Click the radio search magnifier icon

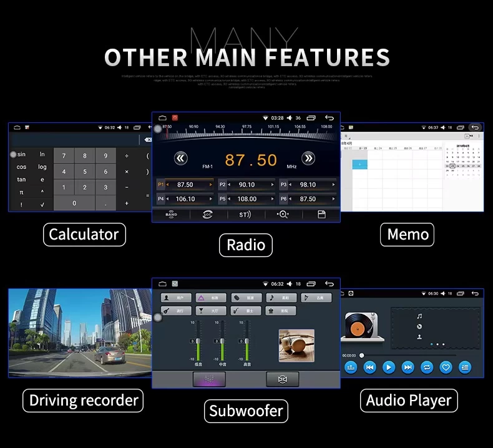point(283,214)
